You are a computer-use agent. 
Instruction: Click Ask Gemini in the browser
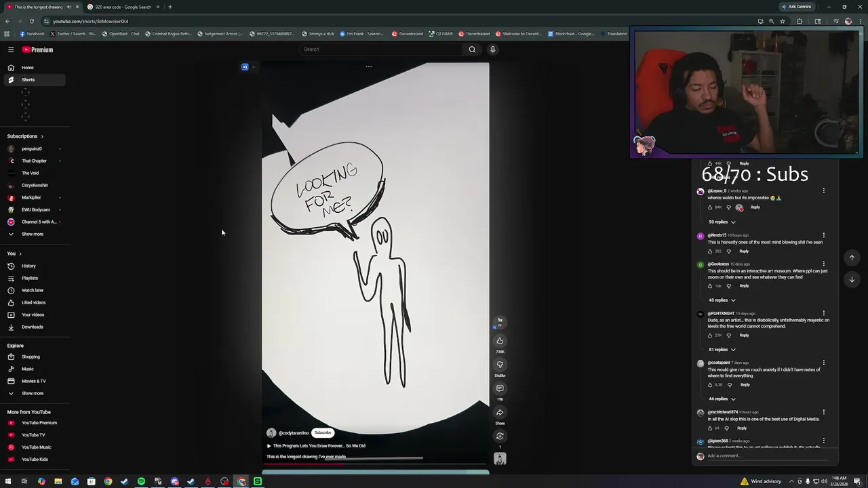pos(796,7)
